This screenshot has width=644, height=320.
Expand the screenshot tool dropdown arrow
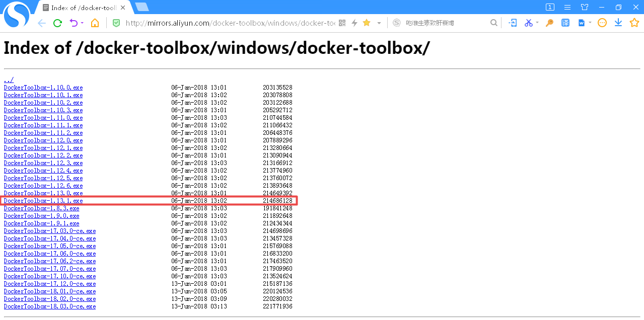pos(537,23)
